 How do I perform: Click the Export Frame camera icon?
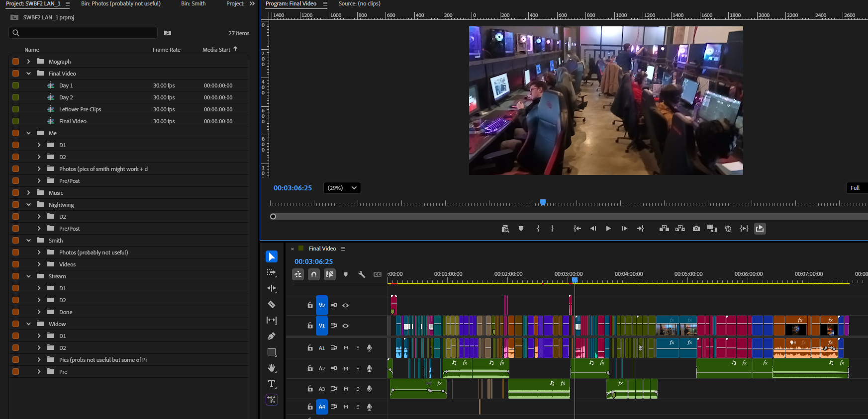pos(696,229)
